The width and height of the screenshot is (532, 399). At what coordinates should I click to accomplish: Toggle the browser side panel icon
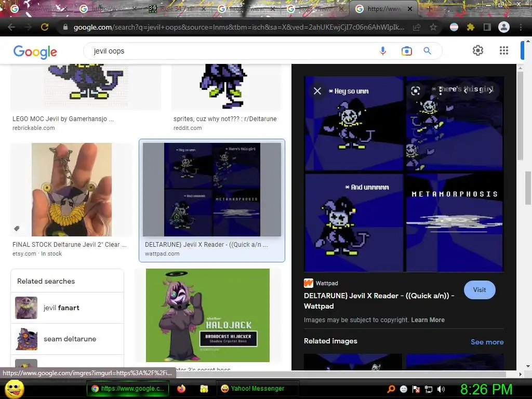pos(487,27)
